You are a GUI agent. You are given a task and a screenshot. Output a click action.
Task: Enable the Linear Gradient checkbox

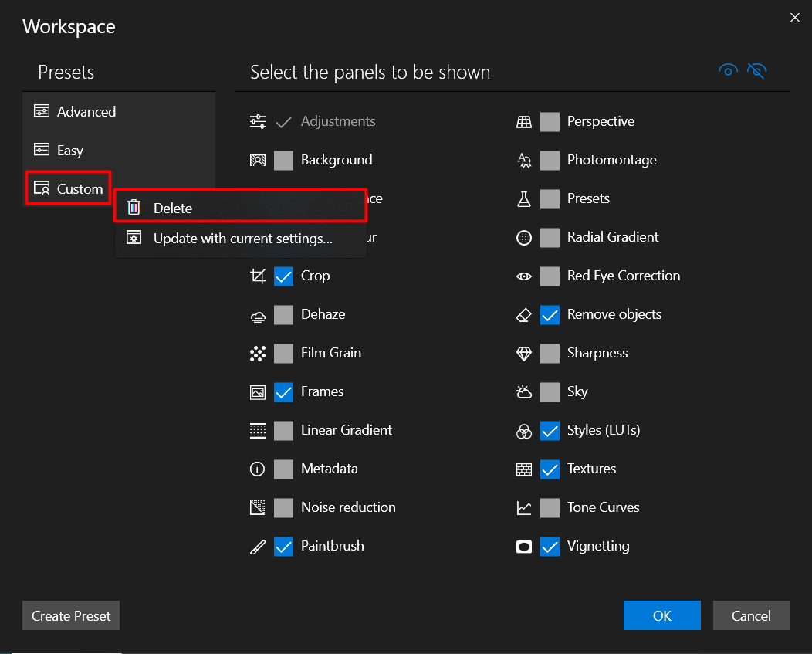283,431
